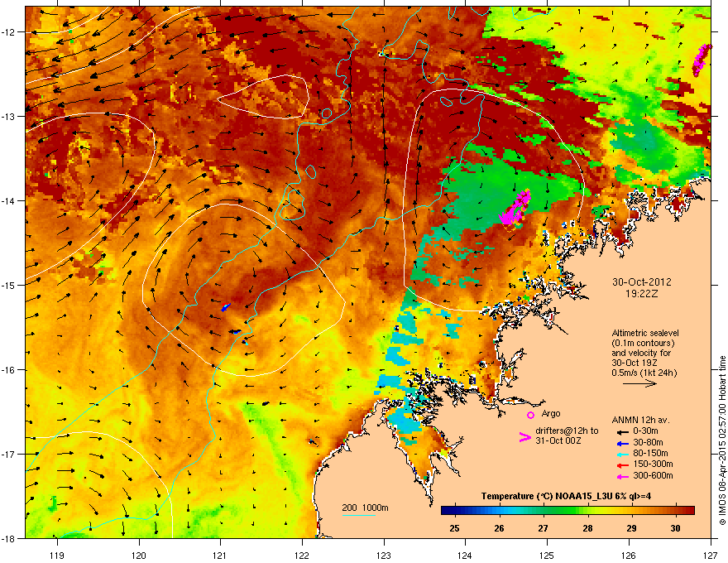Screen dimensions: 728x563
Task: Click the dark blue end of the temperature colorbar
Action: [445, 510]
